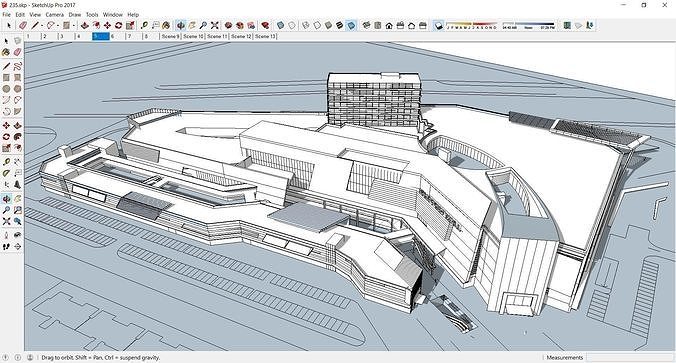This screenshot has height=363, width=676.
Task: Enable Hidden Line face style
Action: point(317,25)
